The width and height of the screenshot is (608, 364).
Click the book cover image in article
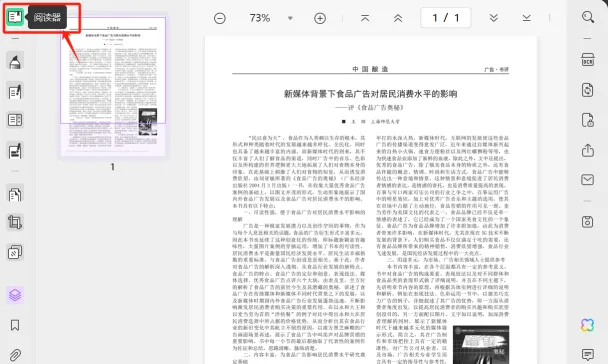point(481,345)
